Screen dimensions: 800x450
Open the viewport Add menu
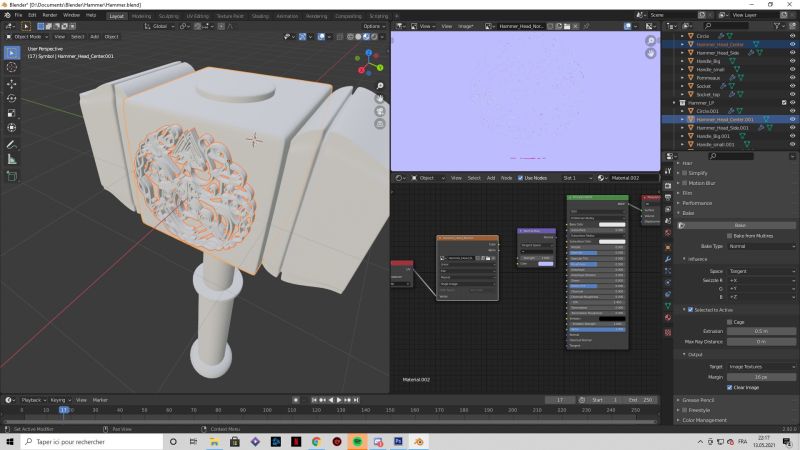point(94,37)
